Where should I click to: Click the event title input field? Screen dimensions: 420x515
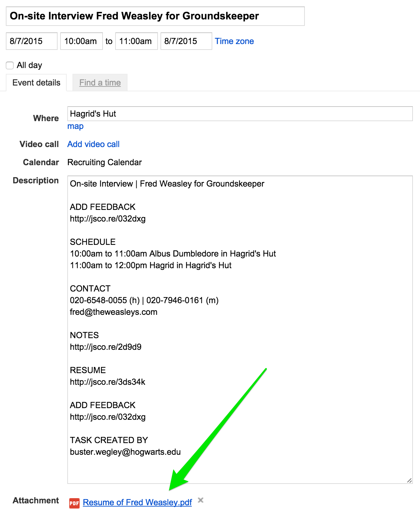155,16
